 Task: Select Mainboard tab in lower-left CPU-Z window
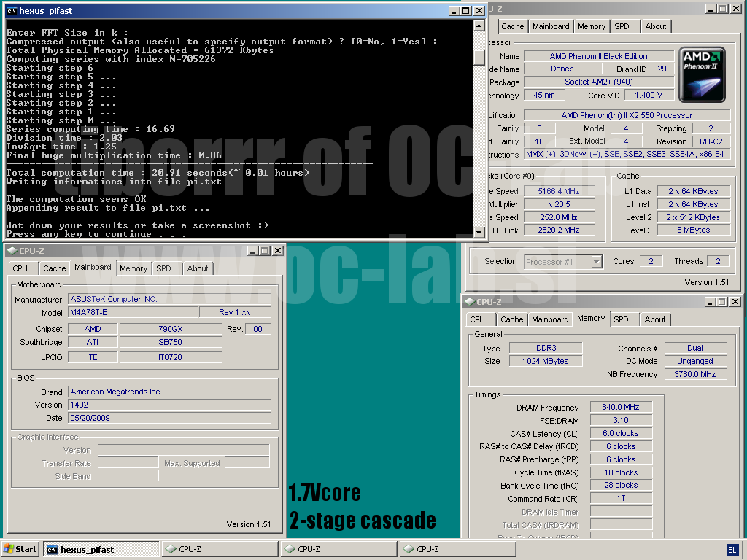[93, 267]
